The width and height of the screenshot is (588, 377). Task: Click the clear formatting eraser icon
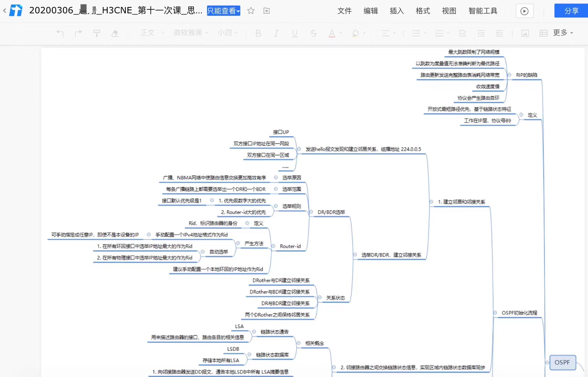[x=115, y=33]
